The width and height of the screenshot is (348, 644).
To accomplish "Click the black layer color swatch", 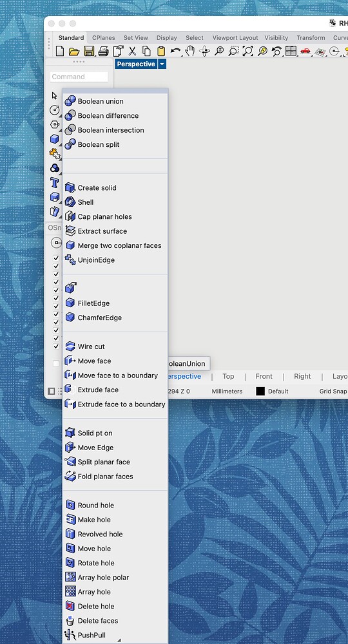I will click(260, 392).
